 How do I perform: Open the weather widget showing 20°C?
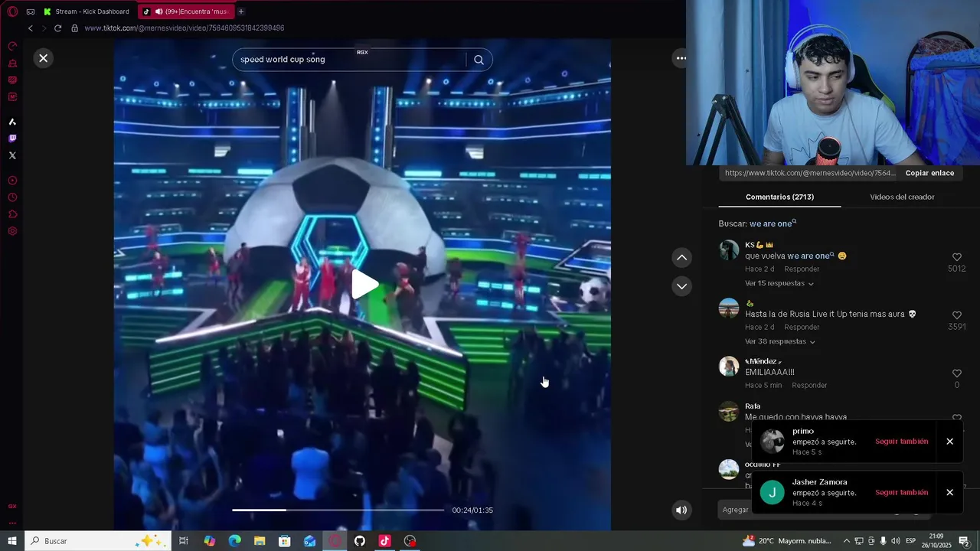coord(787,541)
